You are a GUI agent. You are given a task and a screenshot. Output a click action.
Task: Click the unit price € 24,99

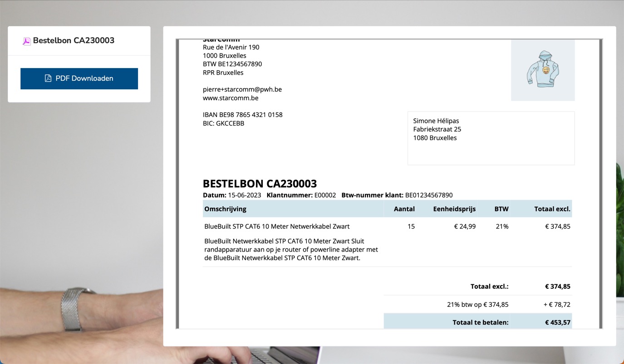pos(465,226)
